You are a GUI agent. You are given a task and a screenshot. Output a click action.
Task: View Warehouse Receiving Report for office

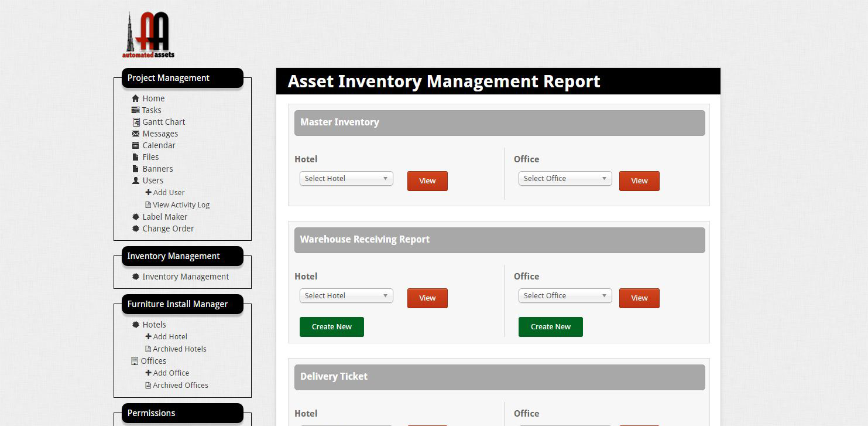point(639,298)
